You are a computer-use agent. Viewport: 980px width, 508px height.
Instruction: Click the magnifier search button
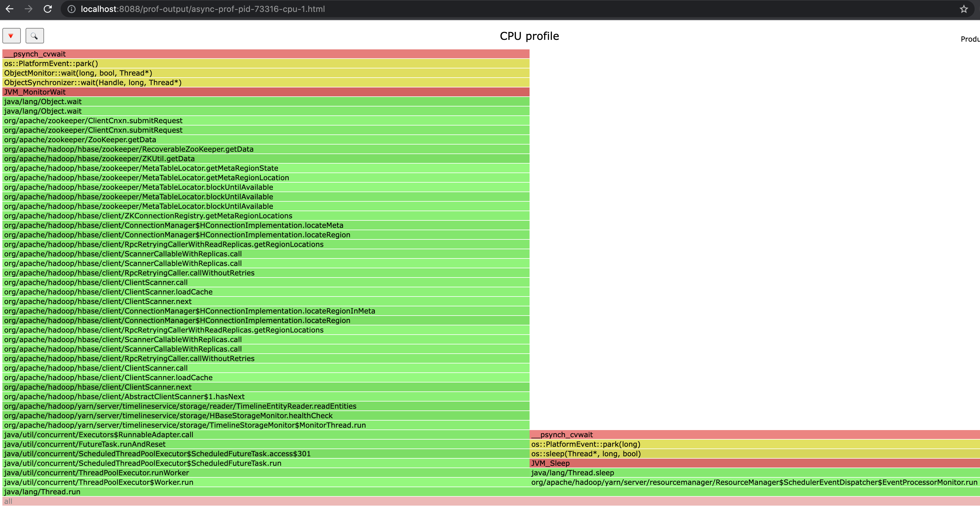tap(35, 36)
